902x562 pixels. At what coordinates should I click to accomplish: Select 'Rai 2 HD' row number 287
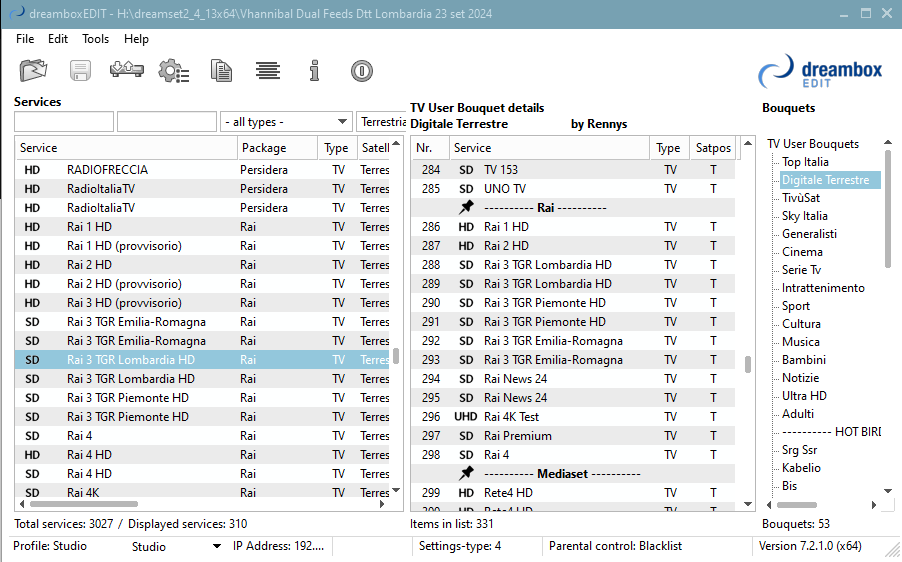[x=573, y=246]
